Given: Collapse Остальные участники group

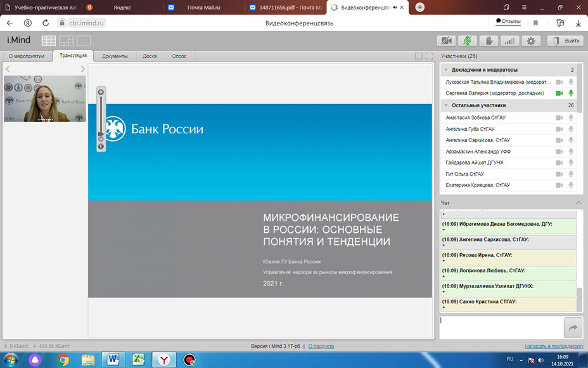Looking at the screenshot, I should (x=446, y=105).
